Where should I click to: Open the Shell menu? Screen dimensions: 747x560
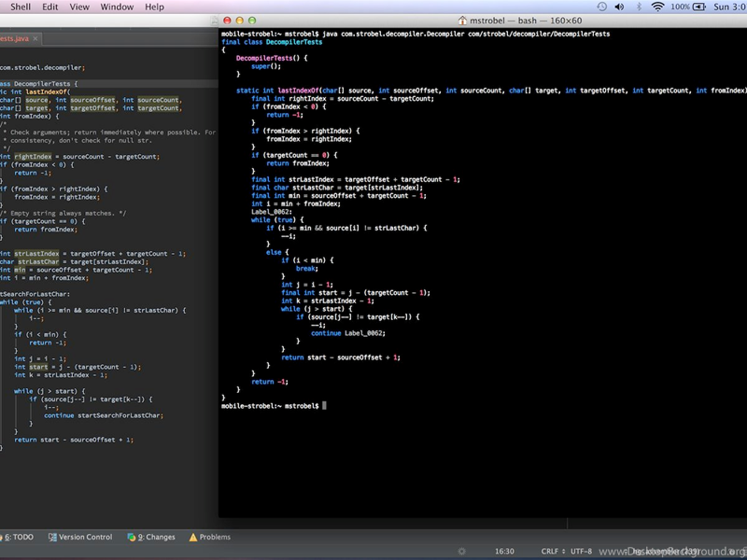pyautogui.click(x=21, y=7)
